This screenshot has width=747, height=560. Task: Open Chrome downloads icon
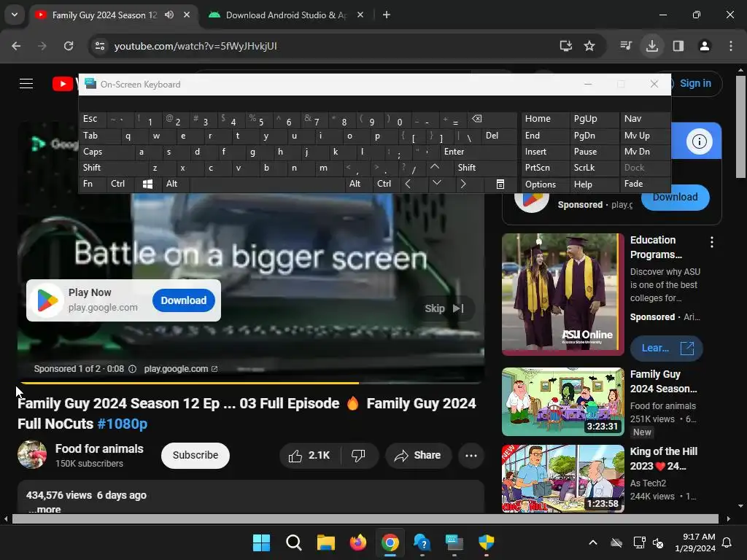click(652, 46)
